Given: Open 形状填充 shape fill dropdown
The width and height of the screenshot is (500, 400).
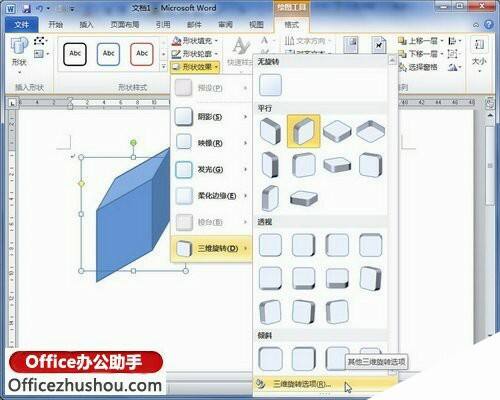Looking at the screenshot, I should click(x=195, y=41).
